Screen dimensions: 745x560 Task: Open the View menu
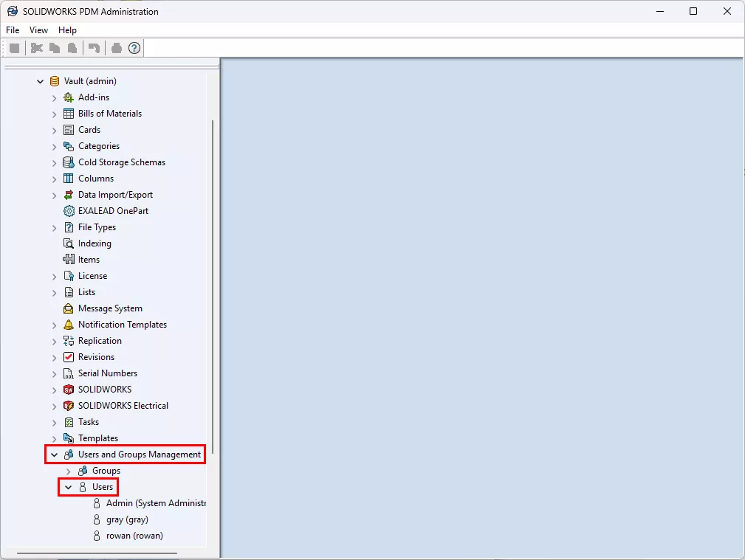coord(38,30)
